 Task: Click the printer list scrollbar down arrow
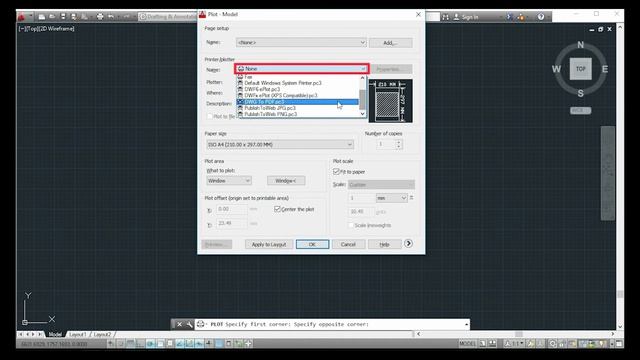(362, 114)
